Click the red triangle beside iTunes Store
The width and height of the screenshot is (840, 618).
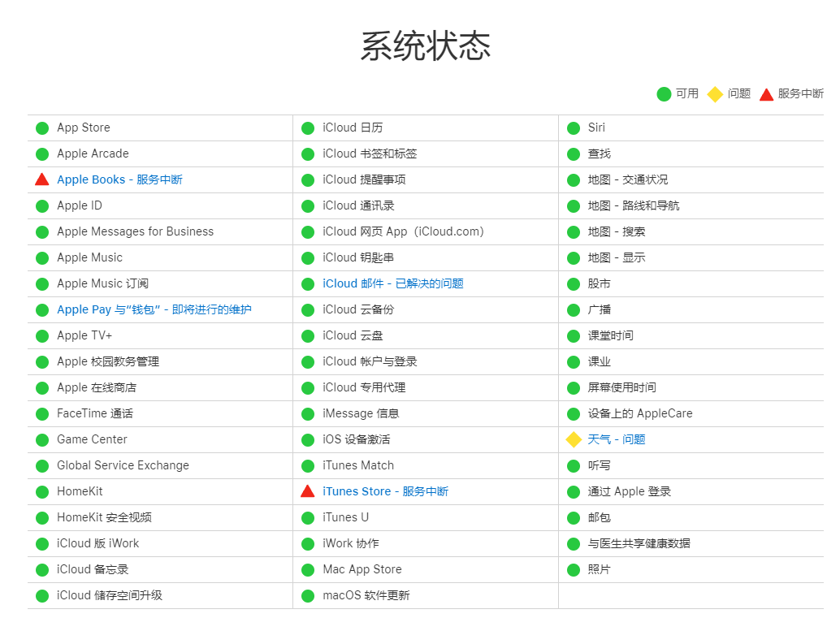308,491
